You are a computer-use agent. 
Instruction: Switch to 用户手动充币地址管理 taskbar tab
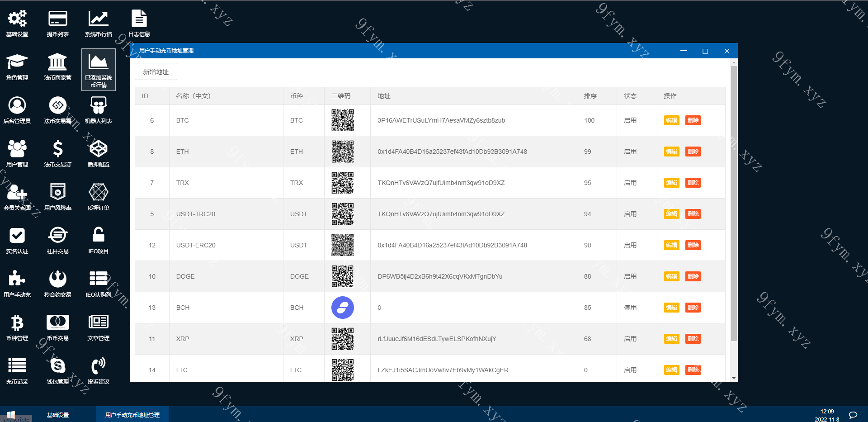coord(132,415)
